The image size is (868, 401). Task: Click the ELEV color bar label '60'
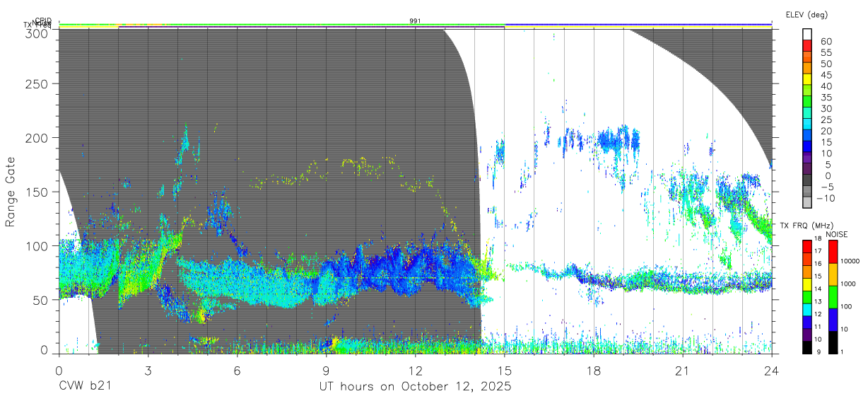(825, 41)
